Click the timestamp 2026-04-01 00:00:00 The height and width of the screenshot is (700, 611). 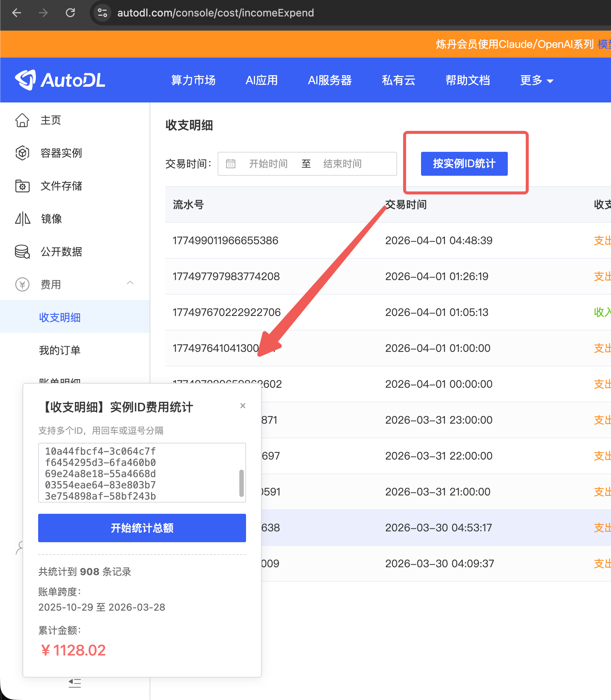pos(439,384)
